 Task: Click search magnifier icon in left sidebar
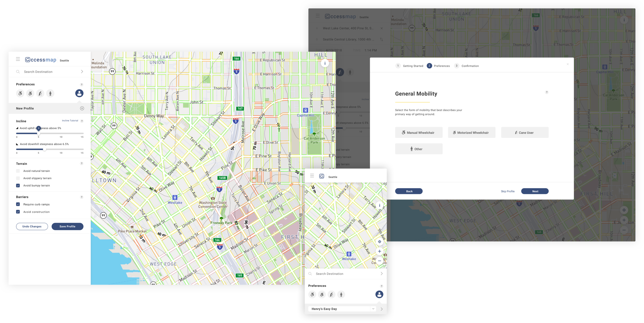(18, 72)
